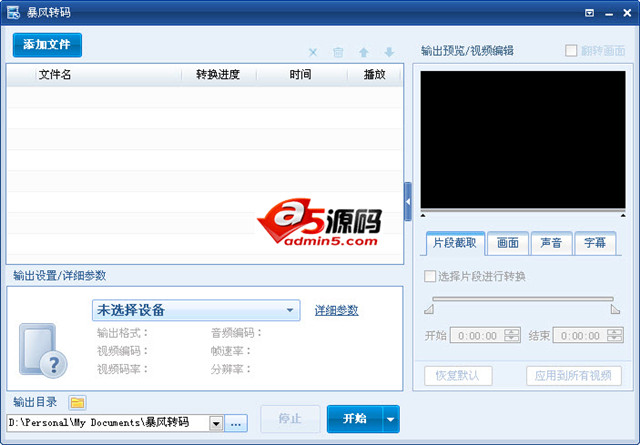The width and height of the screenshot is (640, 445).
Task: Collapse the right preview panel handle
Action: point(408,202)
